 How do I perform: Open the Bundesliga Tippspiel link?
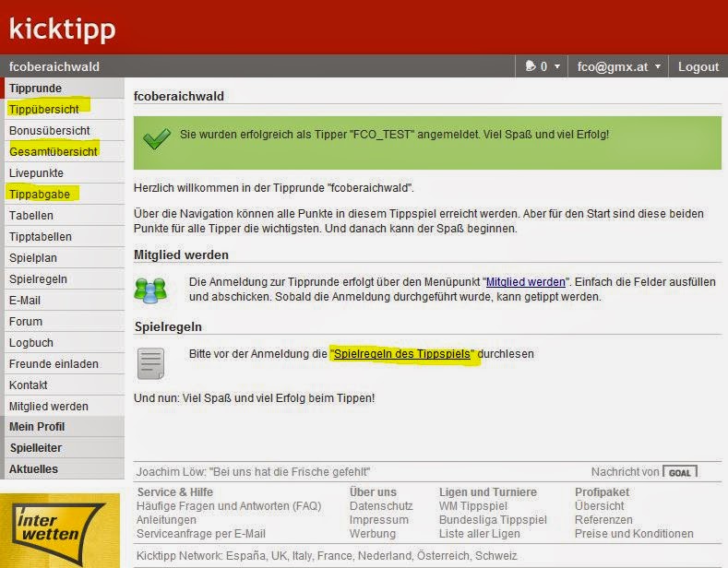point(493,520)
